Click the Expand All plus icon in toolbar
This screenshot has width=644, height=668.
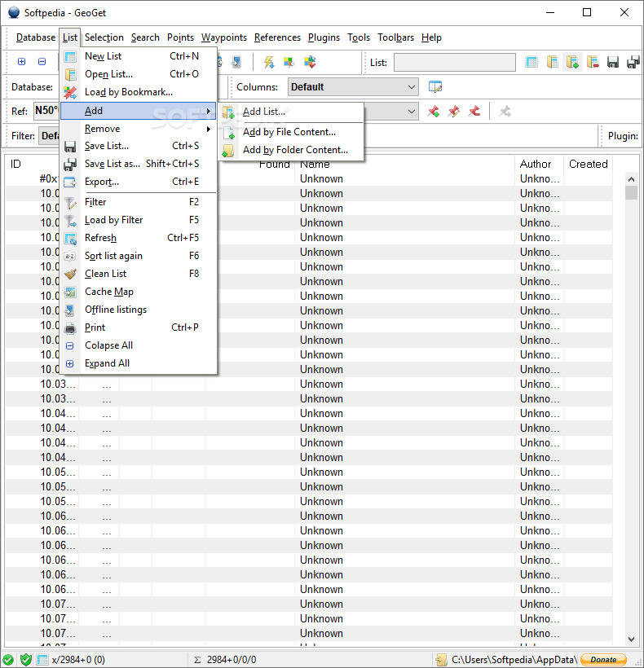[21, 62]
